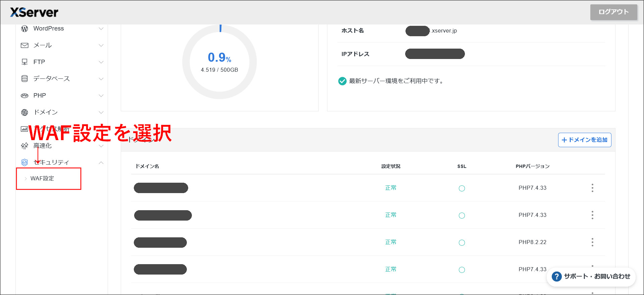
Task: Click the ドメインを追加 button
Action: pos(584,140)
